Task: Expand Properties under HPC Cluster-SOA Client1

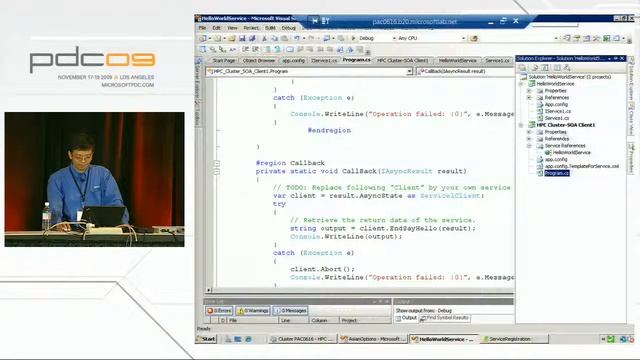Action: [529, 132]
